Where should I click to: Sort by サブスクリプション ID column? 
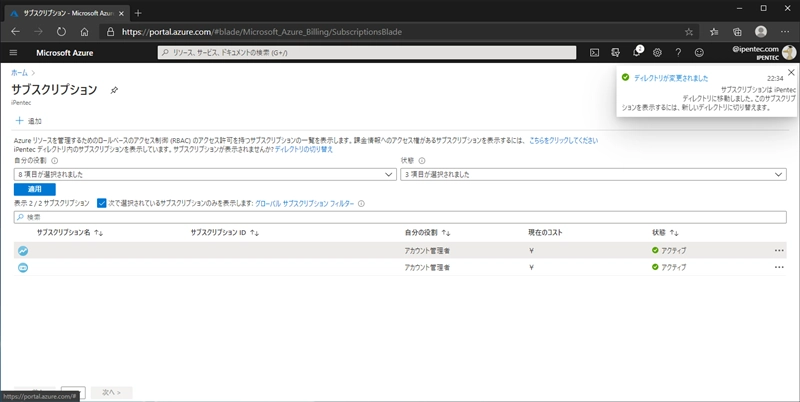tap(224, 233)
